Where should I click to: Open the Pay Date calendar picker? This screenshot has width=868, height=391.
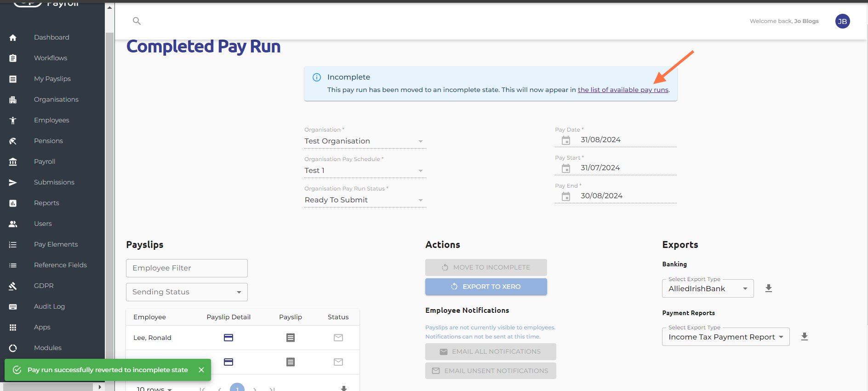coord(566,140)
